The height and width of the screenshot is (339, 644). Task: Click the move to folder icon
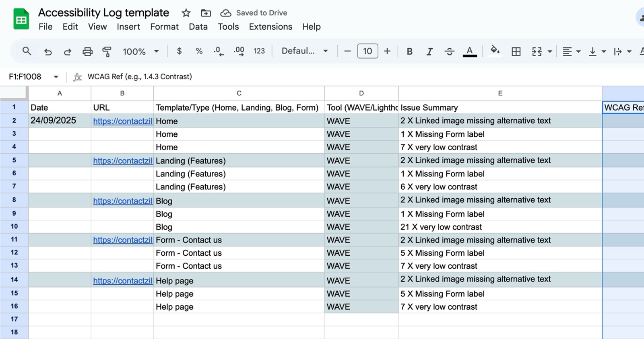click(x=206, y=13)
